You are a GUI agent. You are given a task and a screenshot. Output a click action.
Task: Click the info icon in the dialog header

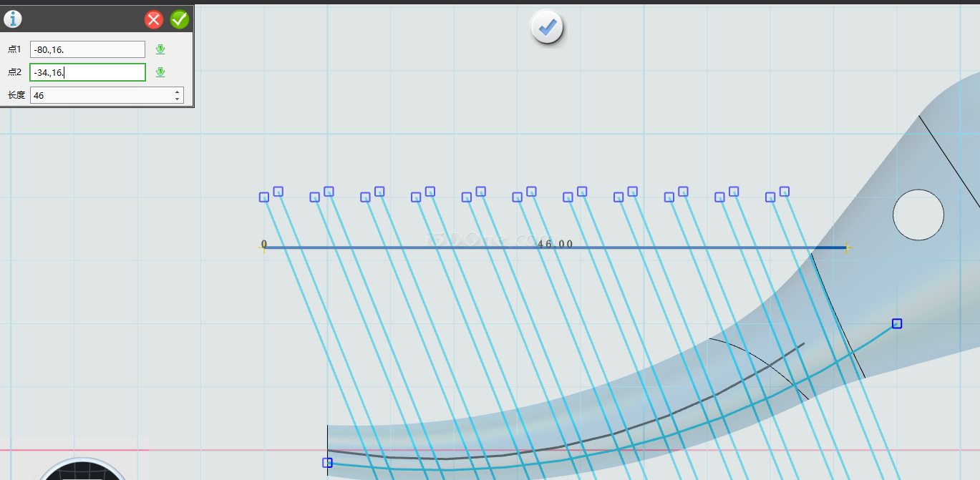click(13, 19)
